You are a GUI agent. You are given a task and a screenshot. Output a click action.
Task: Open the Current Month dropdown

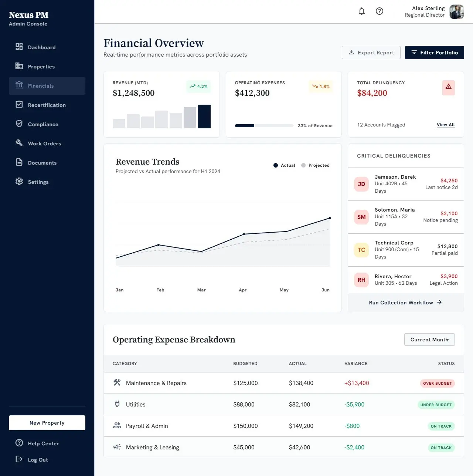pyautogui.click(x=429, y=340)
